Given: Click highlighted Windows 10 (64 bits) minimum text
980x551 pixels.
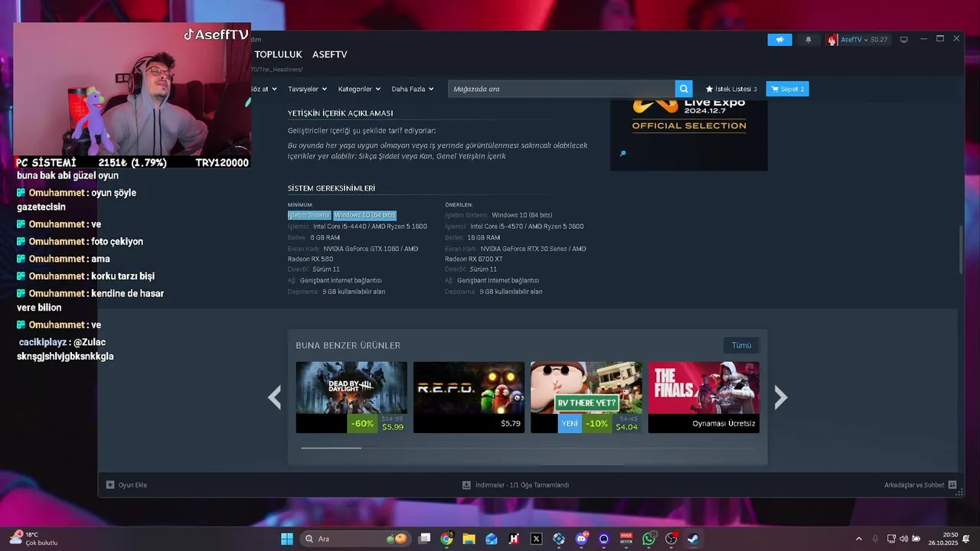Looking at the screenshot, I should [364, 215].
